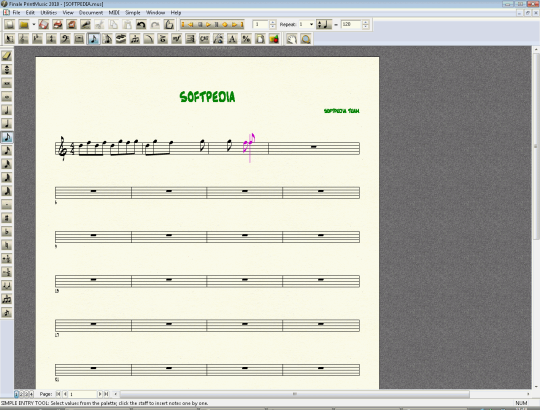The image size is (540, 410).
Task: Click the Stop button in playback controls
Action: (199, 24)
